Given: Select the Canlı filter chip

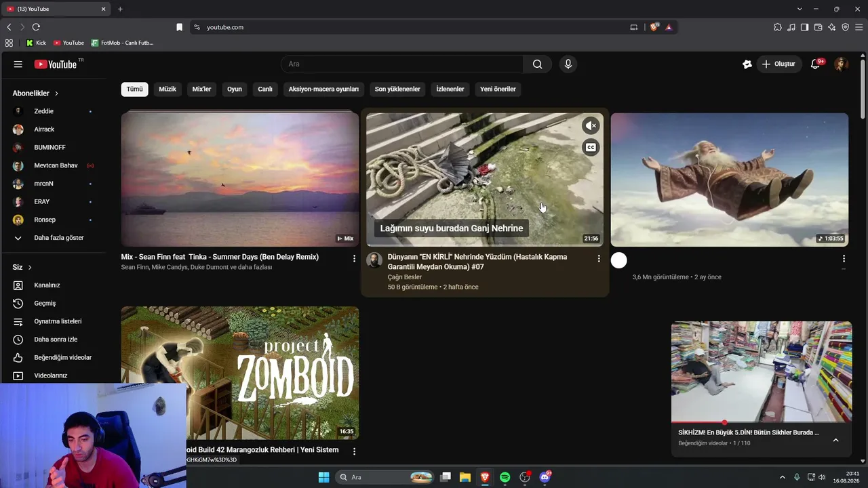Looking at the screenshot, I should coord(265,89).
